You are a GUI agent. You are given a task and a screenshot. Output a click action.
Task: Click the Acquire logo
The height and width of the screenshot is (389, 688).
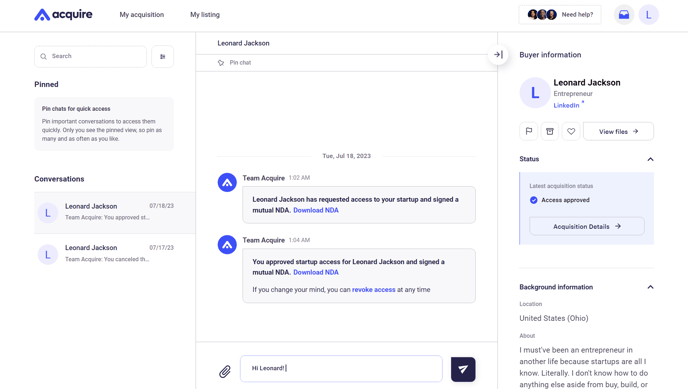coord(63,14)
